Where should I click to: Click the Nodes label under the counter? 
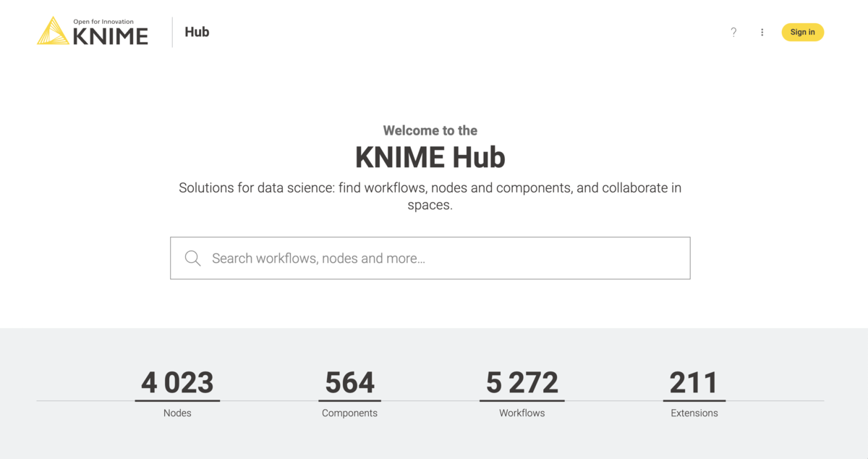(177, 413)
